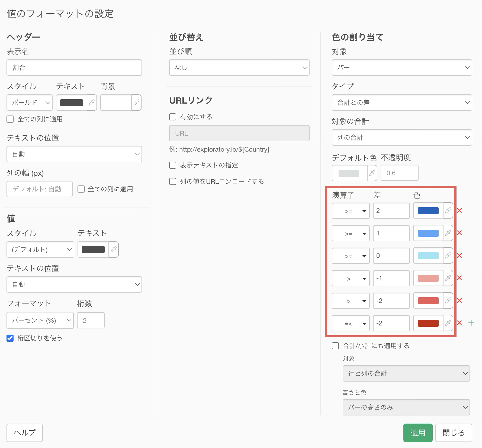482x448 pixels.
Task: Click header text color eyedropper icon
Action: pos(92,103)
